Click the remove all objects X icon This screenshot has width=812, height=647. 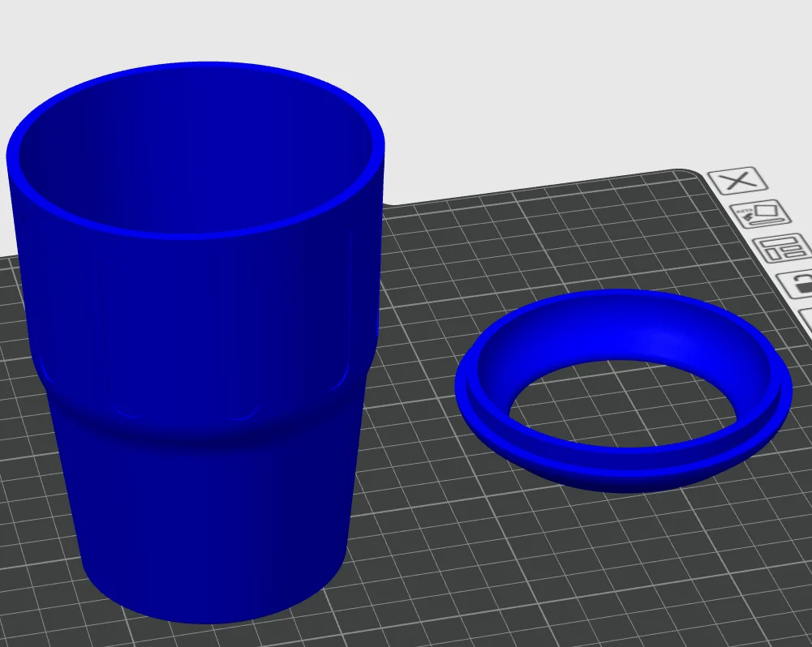[737, 180]
